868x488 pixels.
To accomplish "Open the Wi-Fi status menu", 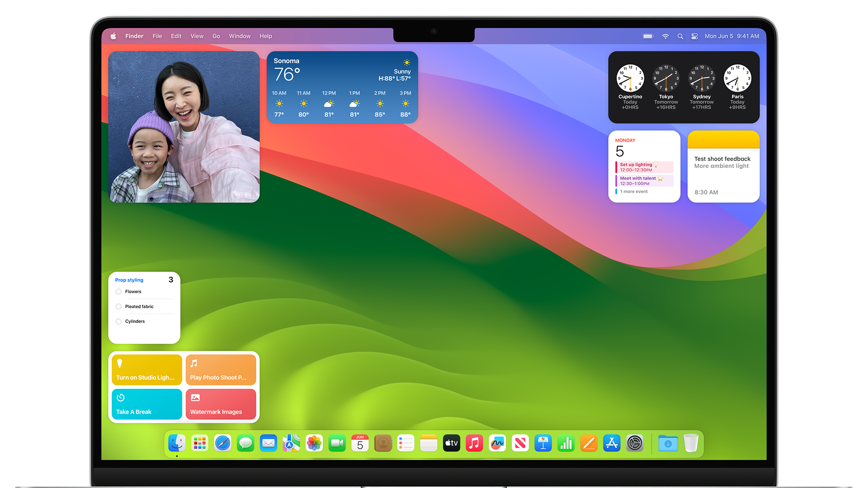I will 665,36.
